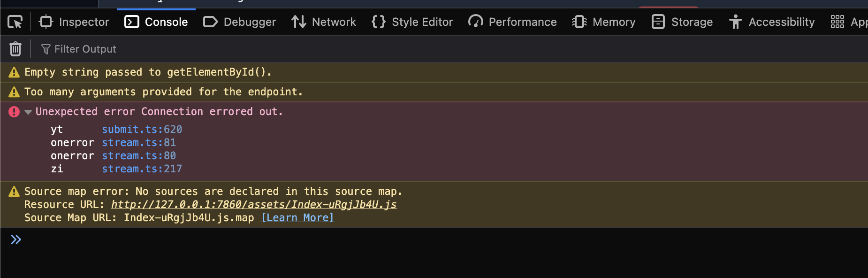Click the Network arrows icon
Image resolution: width=868 pixels, height=278 pixels.
(298, 22)
